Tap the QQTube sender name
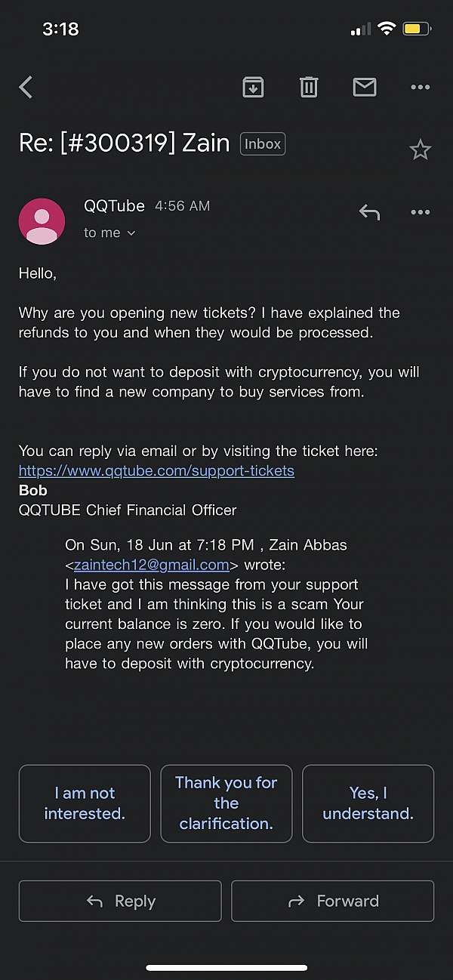 [114, 205]
